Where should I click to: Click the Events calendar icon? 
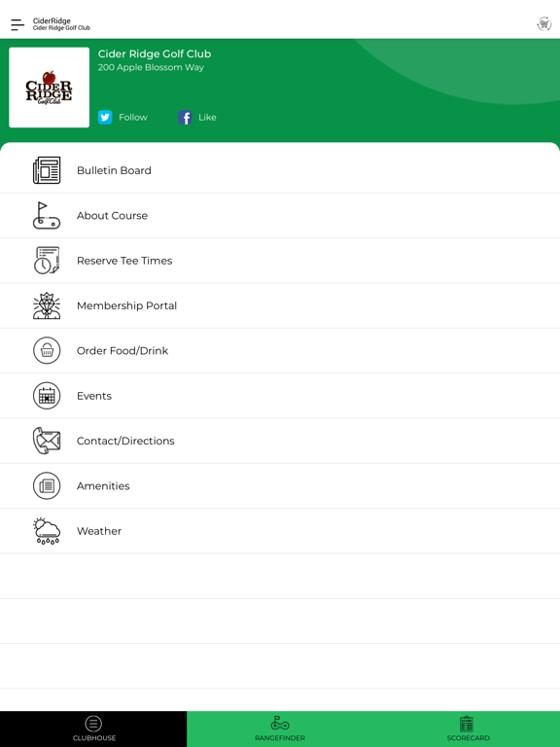(x=47, y=396)
